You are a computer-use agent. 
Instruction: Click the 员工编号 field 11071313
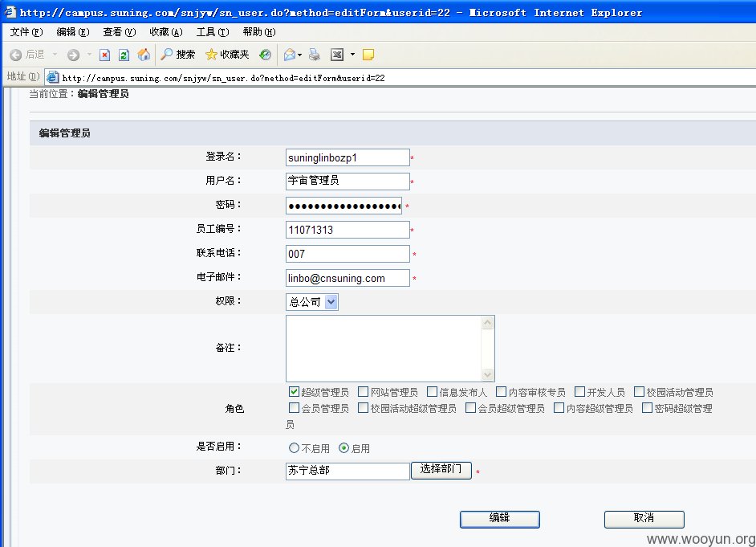pos(348,230)
